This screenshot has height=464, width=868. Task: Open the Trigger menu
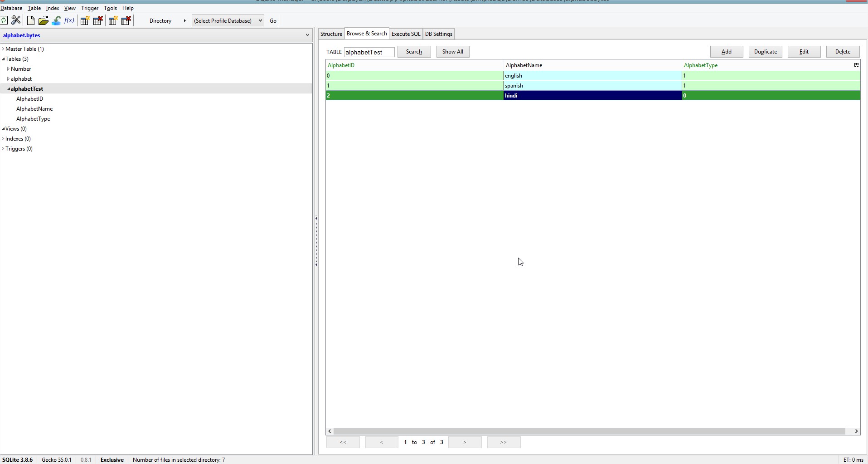(x=90, y=8)
